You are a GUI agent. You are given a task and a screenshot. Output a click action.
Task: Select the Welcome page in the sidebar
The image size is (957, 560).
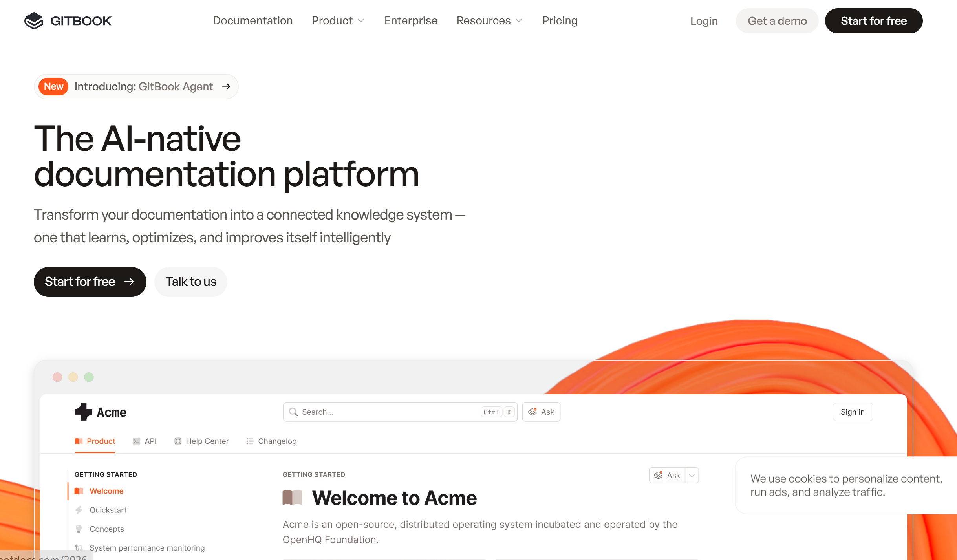click(x=106, y=491)
